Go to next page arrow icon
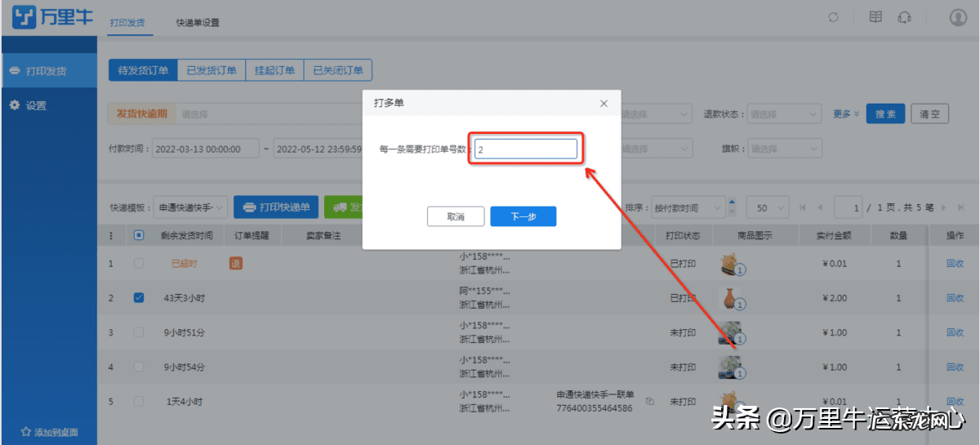The height and width of the screenshot is (445, 980). 945,207
